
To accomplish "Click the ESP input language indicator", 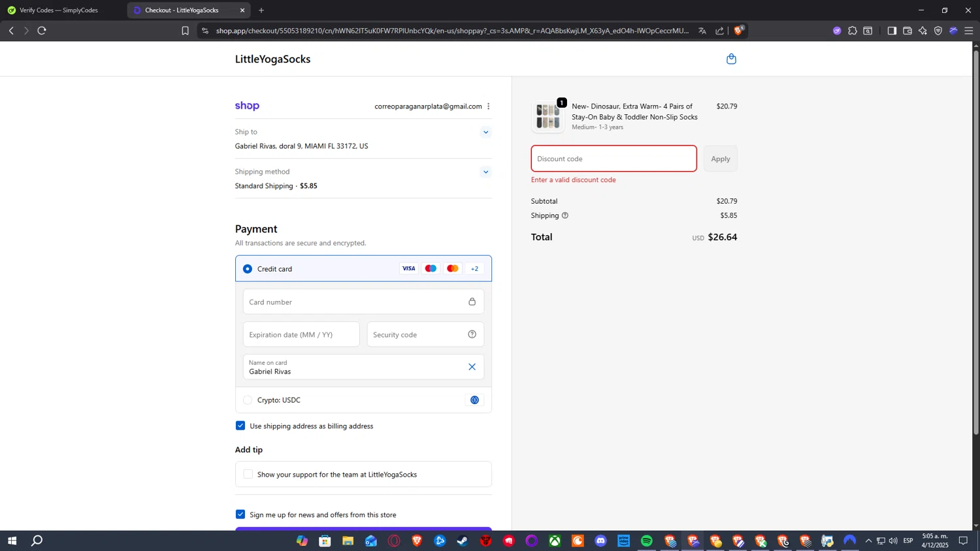I will [908, 541].
